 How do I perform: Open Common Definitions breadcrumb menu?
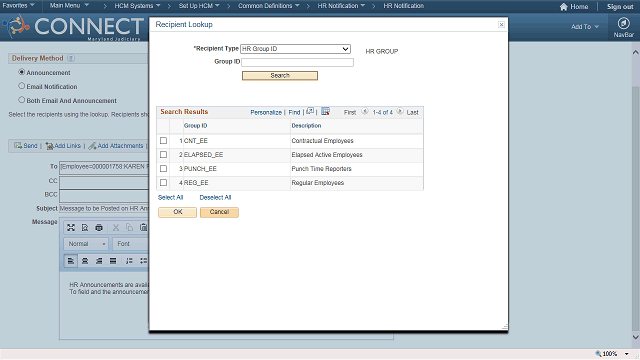tap(269, 6)
